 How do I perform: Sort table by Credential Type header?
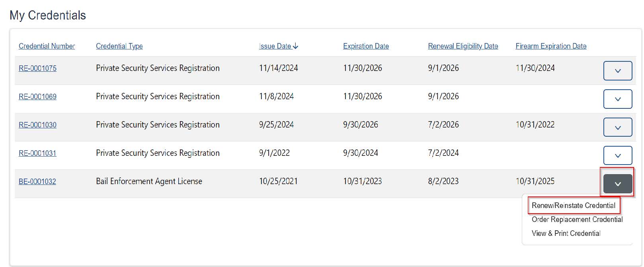[119, 46]
